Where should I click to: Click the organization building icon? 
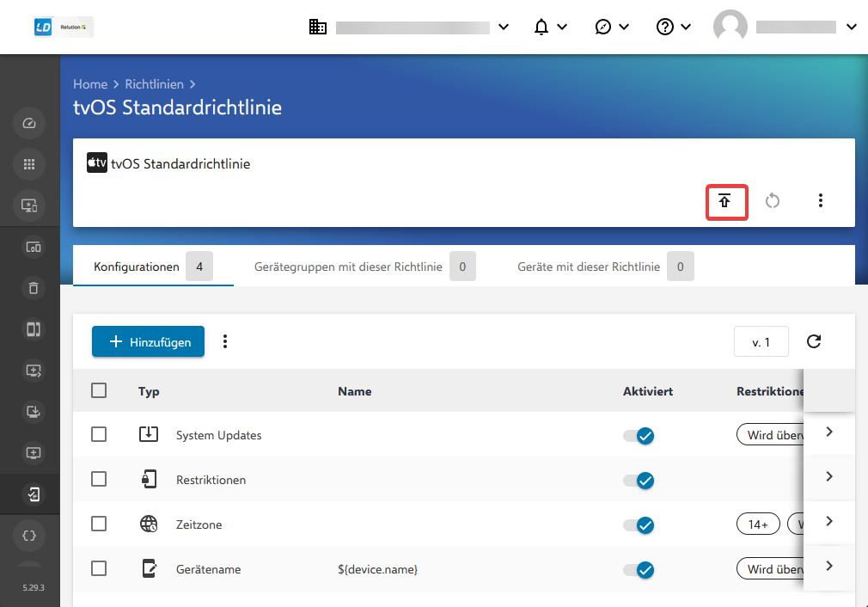[x=318, y=27]
